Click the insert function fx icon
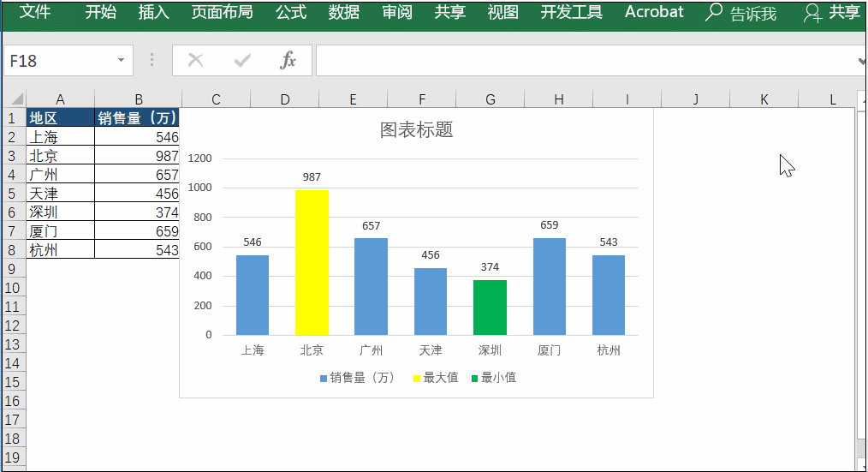 click(x=288, y=60)
